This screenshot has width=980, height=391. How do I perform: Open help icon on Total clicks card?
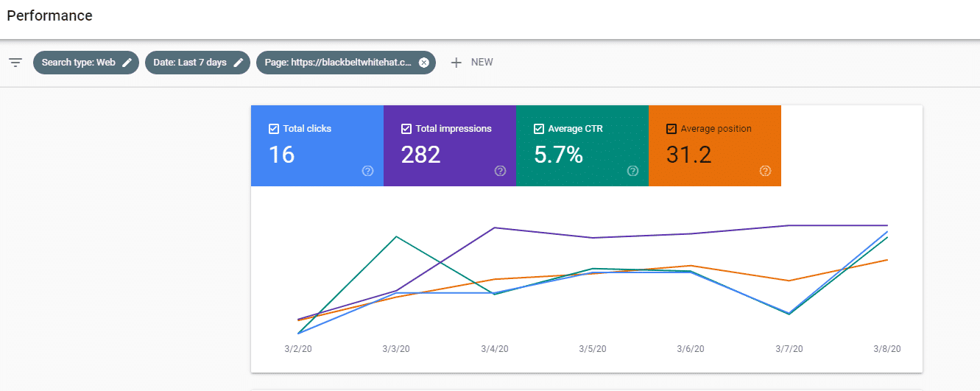point(368,171)
